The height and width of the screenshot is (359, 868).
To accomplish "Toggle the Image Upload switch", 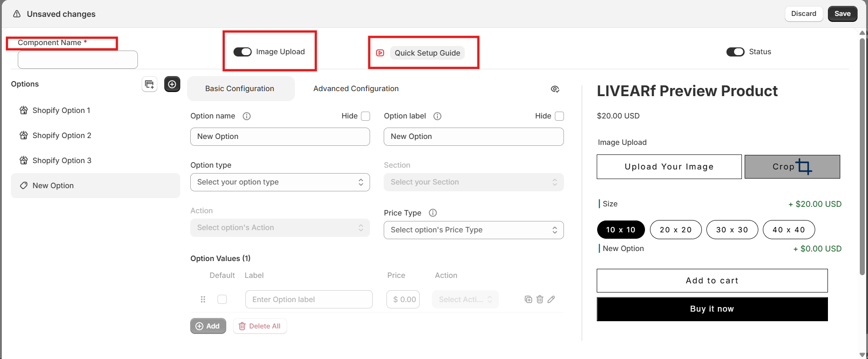I will point(243,52).
